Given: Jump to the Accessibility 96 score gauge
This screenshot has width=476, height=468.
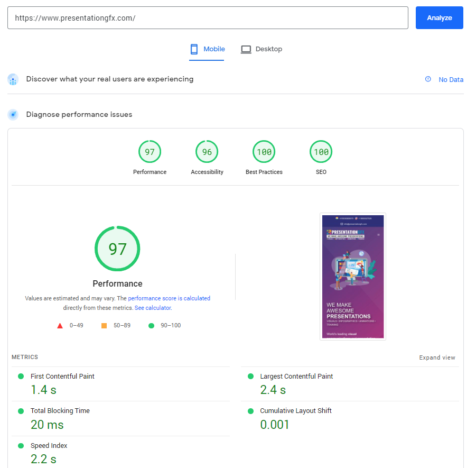Looking at the screenshot, I should tap(207, 152).
